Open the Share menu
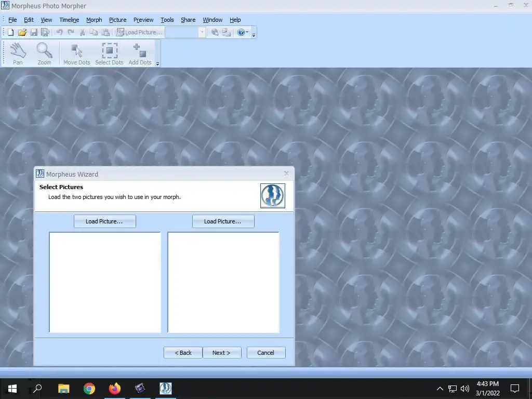 click(188, 20)
